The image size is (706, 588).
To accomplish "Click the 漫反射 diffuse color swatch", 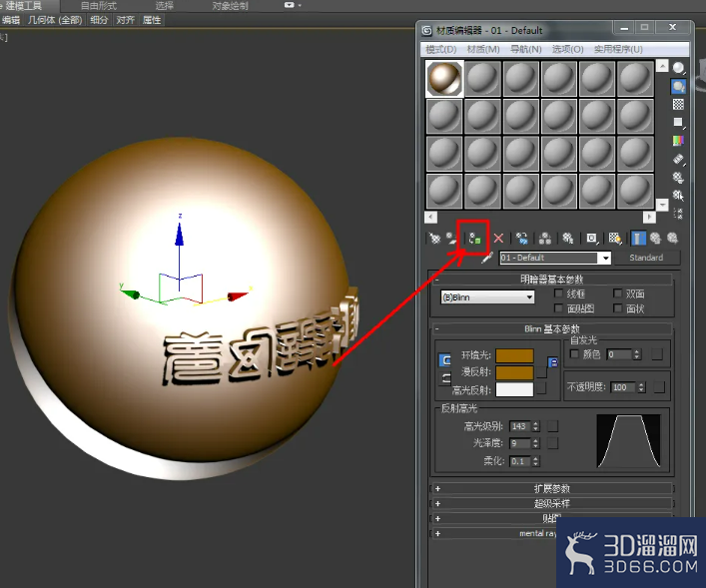I will pyautogui.click(x=514, y=372).
